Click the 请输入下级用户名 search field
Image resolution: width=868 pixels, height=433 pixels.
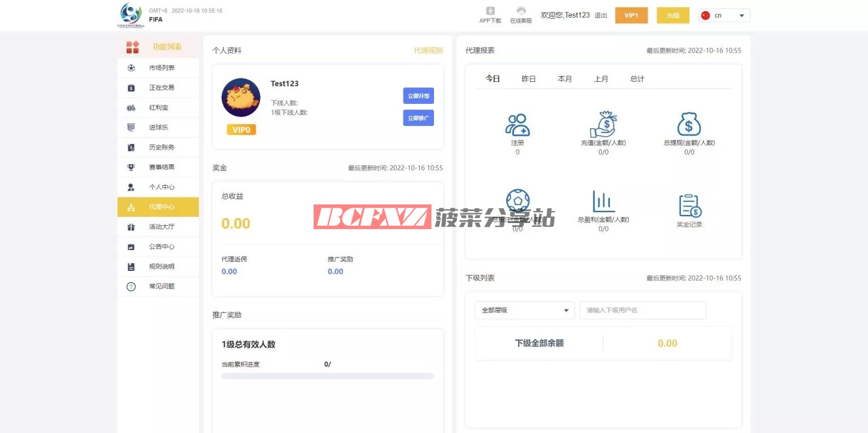pos(643,310)
